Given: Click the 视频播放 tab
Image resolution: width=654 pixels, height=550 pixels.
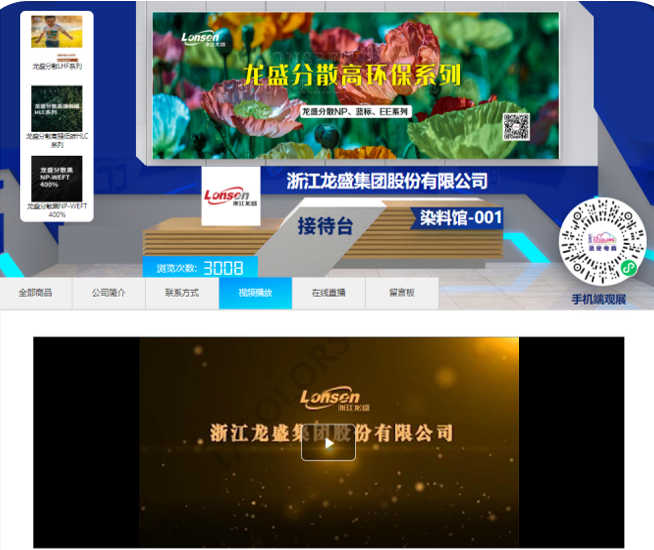Looking at the screenshot, I should click(255, 293).
